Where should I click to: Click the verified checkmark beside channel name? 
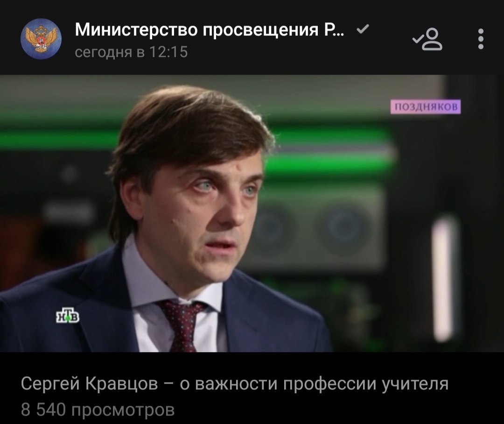coord(363,29)
